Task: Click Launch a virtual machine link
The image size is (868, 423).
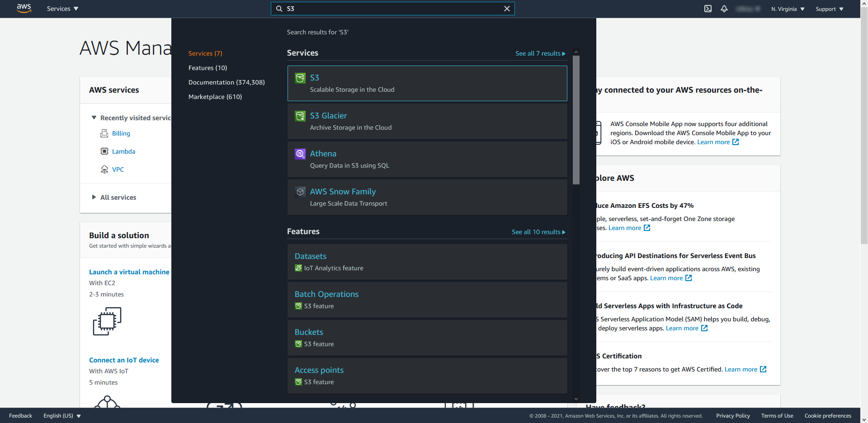Action: click(x=129, y=272)
